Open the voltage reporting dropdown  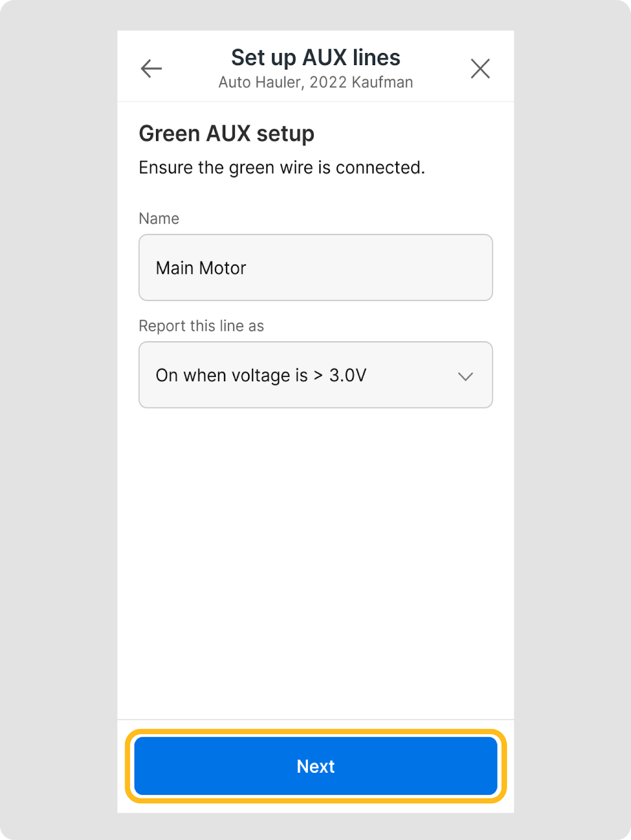(315, 375)
